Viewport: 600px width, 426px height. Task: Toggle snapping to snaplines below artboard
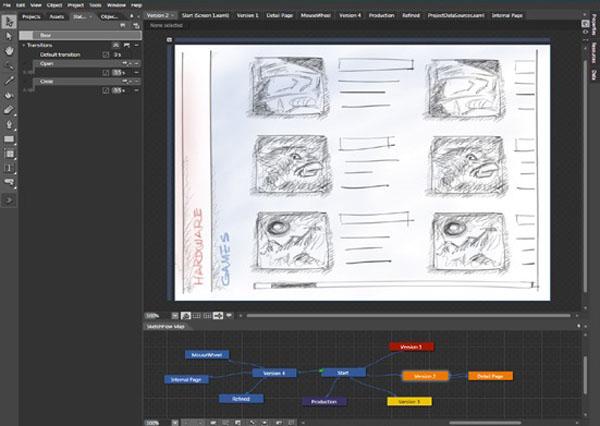point(218,316)
